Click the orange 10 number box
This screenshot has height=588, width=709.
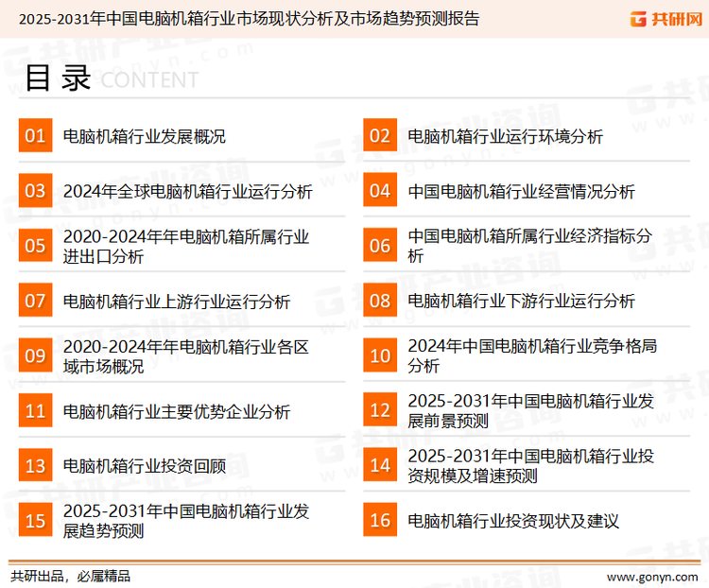pyautogui.click(x=380, y=355)
